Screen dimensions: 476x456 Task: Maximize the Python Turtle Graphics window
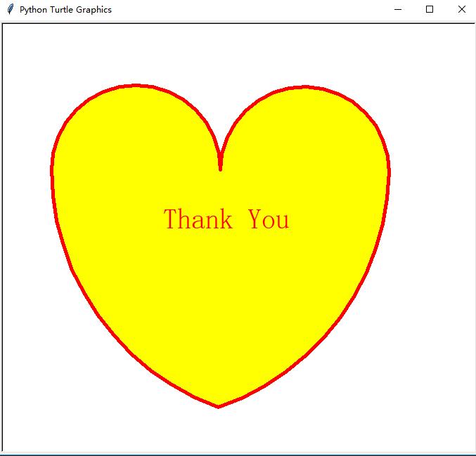[430, 9]
